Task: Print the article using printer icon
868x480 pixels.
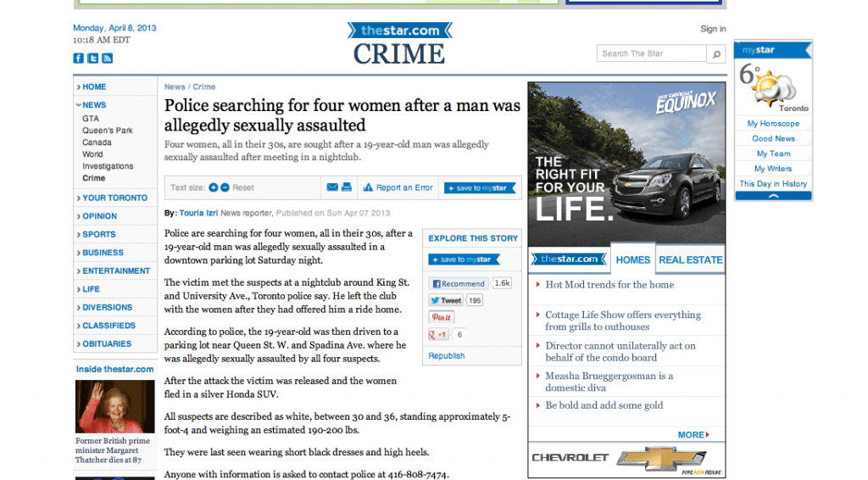Action: click(346, 187)
